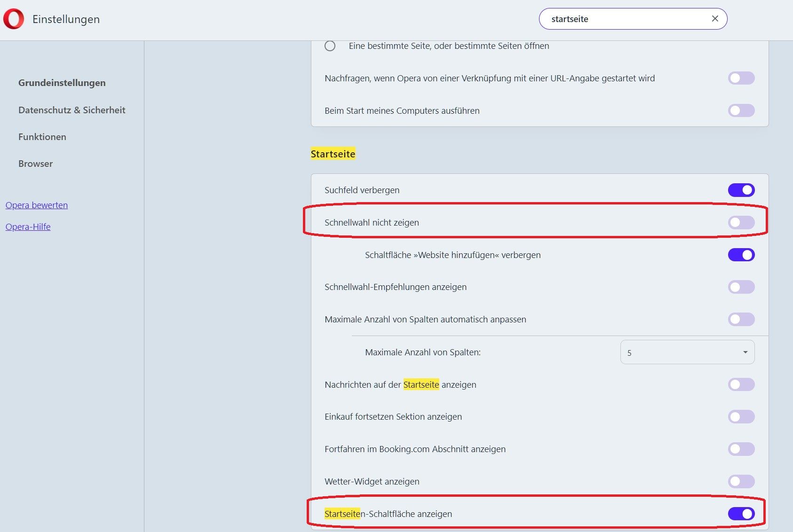Screen dimensions: 793x532
Task: Open 'Maximale Anzahl von Spalten' dropdown
Action: pyautogui.click(x=687, y=352)
